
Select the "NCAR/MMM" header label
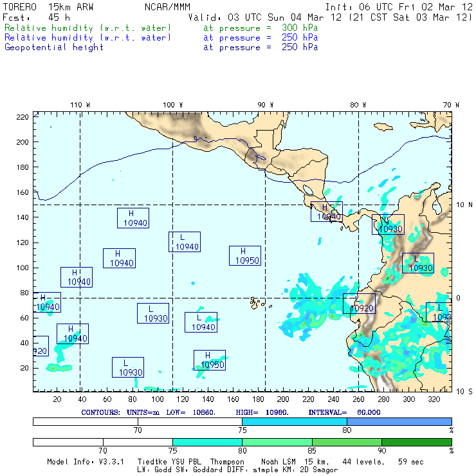tap(168, 7)
